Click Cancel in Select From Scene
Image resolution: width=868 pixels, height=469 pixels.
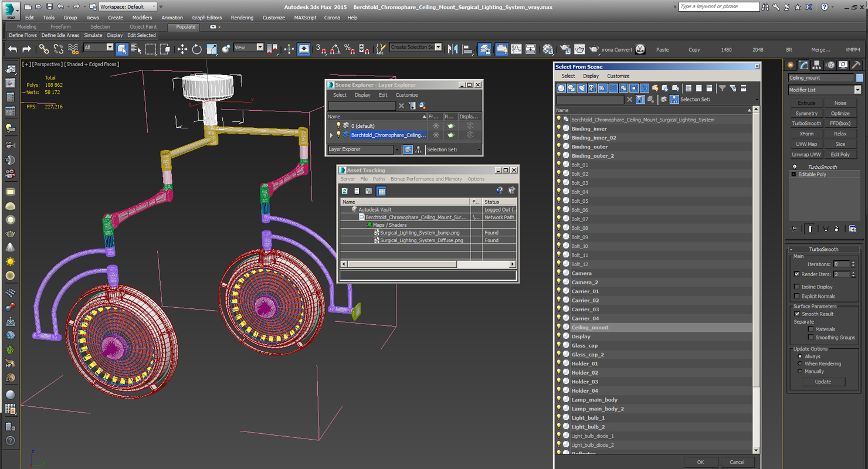737,462
